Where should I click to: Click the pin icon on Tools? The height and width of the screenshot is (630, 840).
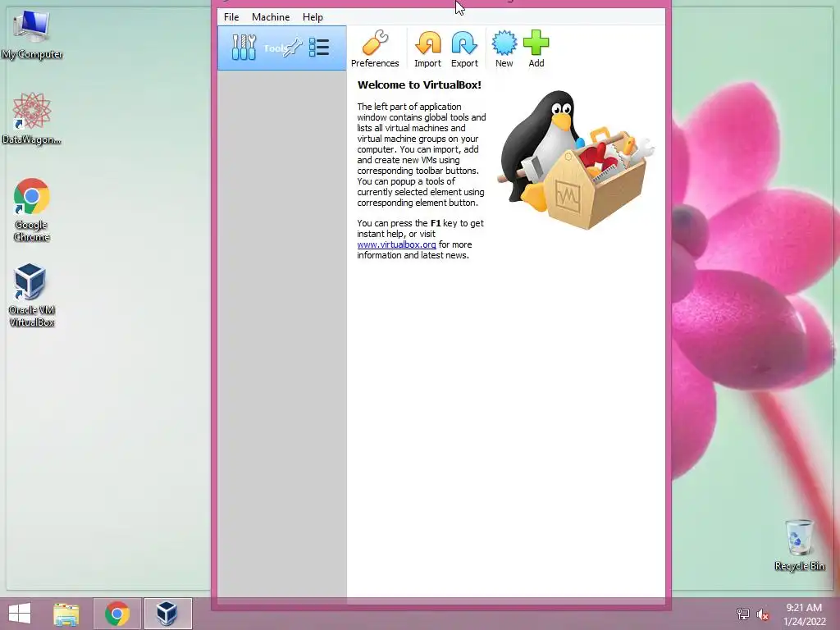293,47
